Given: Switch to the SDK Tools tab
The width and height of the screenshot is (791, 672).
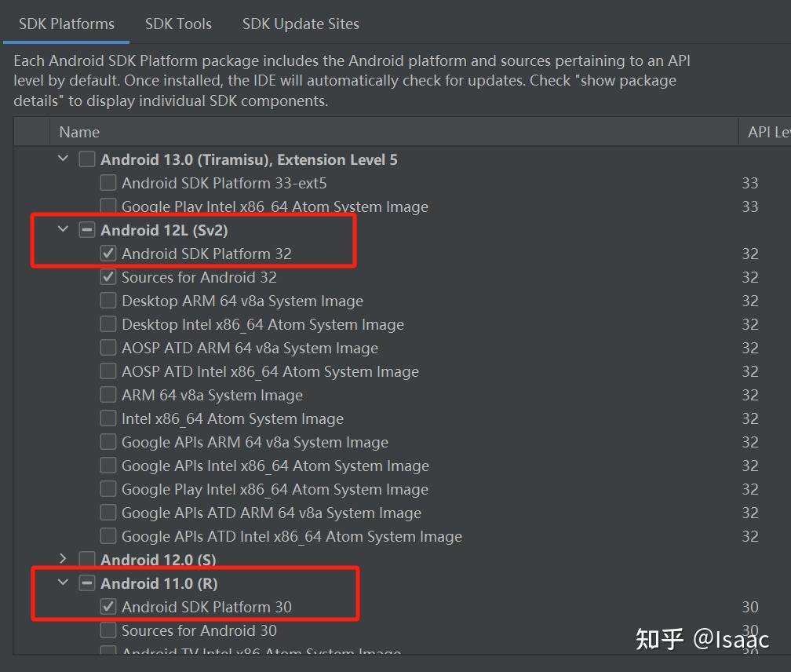Looking at the screenshot, I should pos(178,24).
